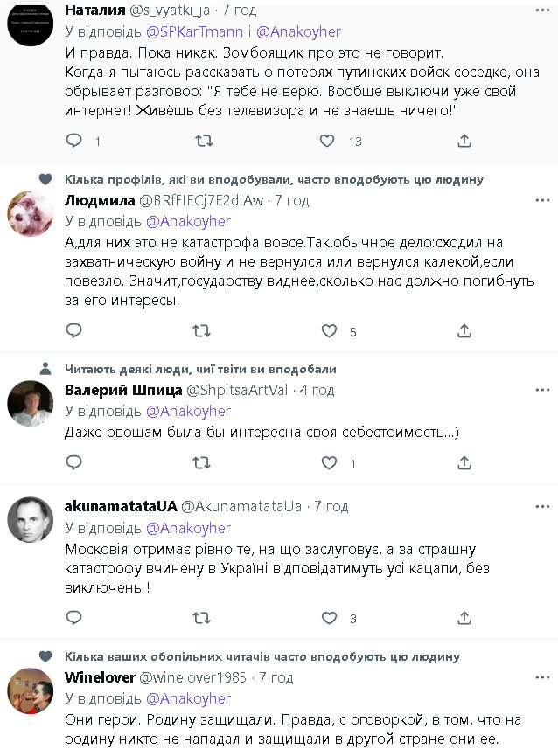Reply to Наталия's tweet

pyautogui.click(x=74, y=141)
